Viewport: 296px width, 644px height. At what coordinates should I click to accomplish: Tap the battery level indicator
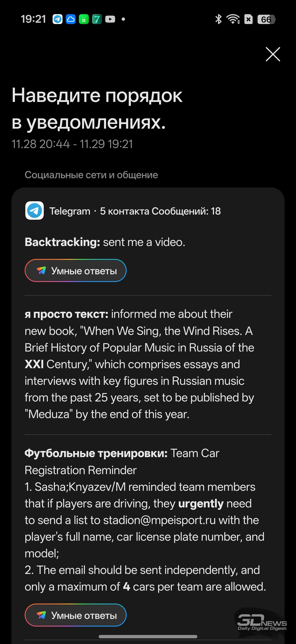coord(266,20)
